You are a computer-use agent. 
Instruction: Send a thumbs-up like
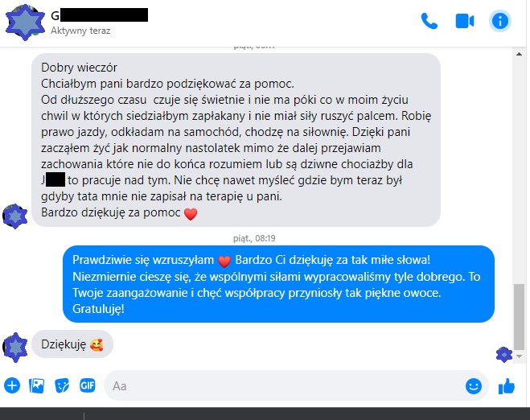pos(507,386)
